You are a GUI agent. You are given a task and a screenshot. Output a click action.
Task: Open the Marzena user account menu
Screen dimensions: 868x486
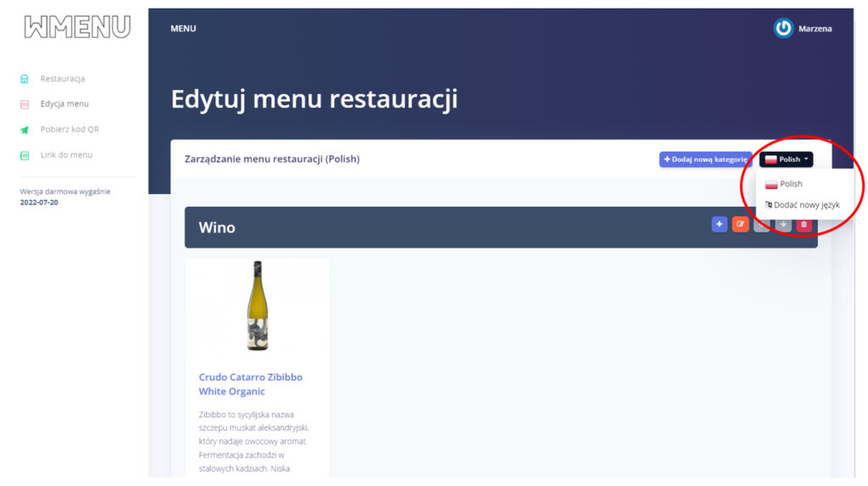pos(815,29)
